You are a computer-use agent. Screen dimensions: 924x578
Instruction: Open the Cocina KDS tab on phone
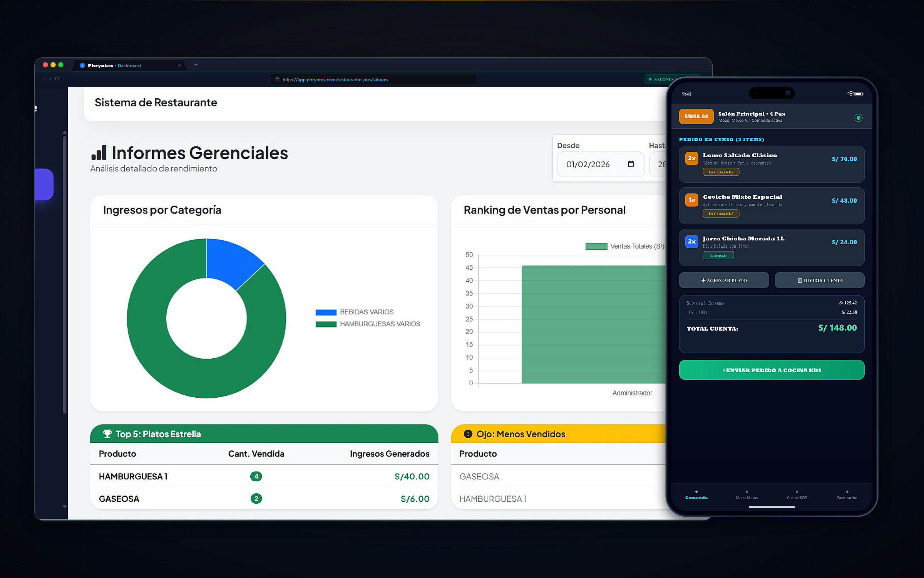(797, 495)
